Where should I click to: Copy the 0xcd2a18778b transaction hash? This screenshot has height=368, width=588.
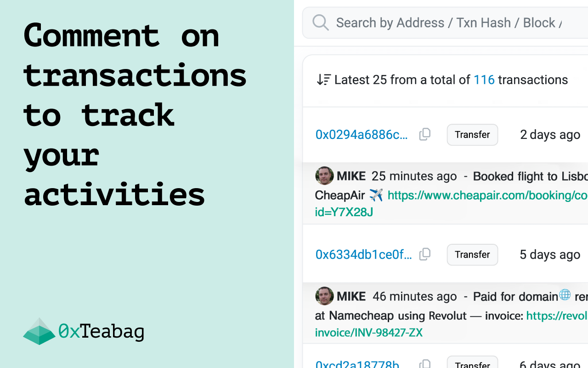pos(425,364)
